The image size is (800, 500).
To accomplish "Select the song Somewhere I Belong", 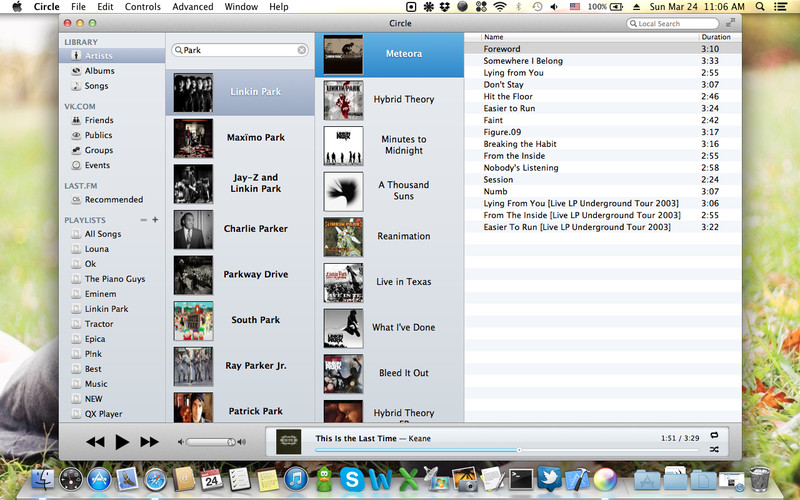I will 603,61.
